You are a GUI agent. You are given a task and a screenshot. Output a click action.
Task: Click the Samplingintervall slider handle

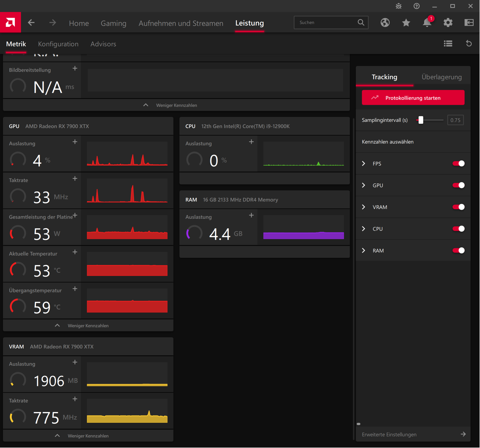coord(421,120)
